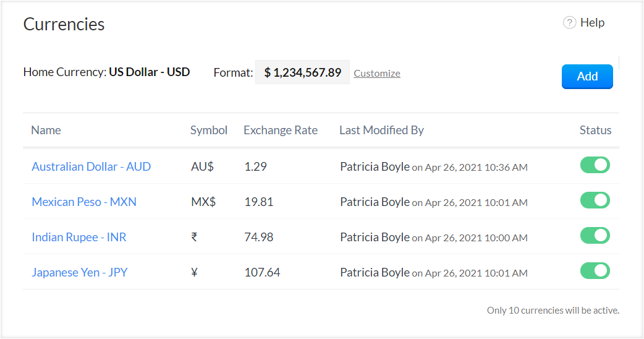Click the Symbol column header
This screenshot has width=644, height=339.
point(209,130)
